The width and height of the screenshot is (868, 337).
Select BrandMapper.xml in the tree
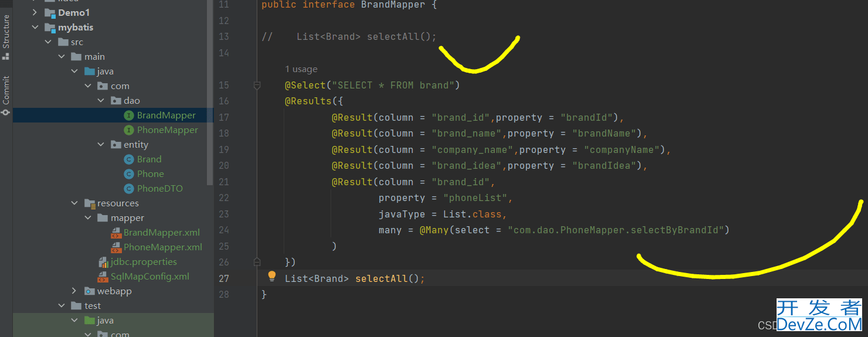162,233
